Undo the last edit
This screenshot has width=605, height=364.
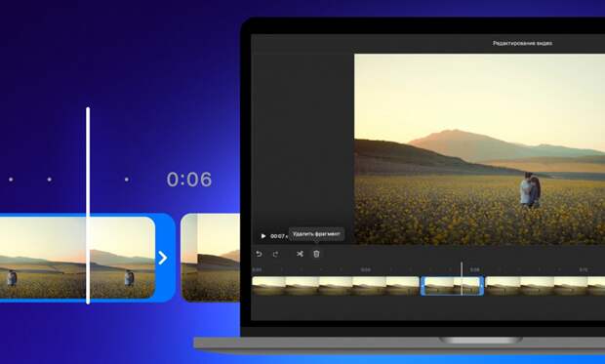pyautogui.click(x=259, y=254)
